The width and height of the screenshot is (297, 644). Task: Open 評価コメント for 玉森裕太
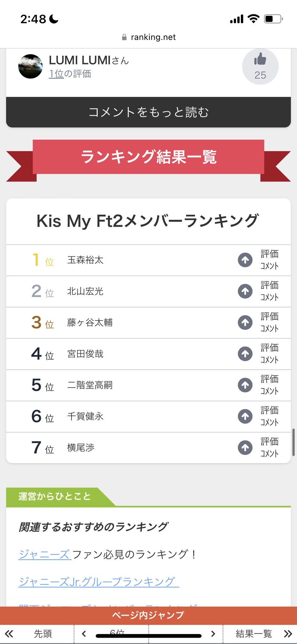tap(269, 260)
